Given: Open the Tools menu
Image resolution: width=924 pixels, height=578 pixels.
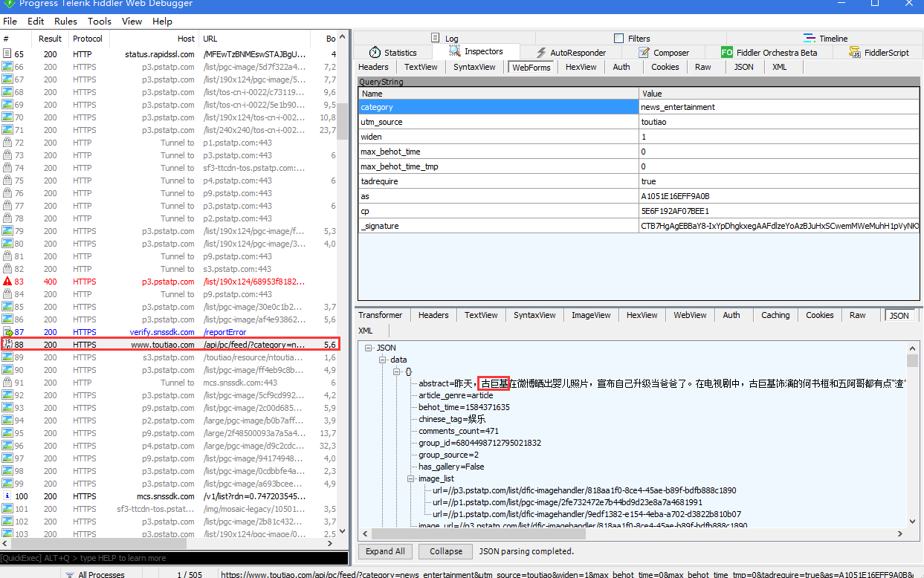Looking at the screenshot, I should click(100, 22).
